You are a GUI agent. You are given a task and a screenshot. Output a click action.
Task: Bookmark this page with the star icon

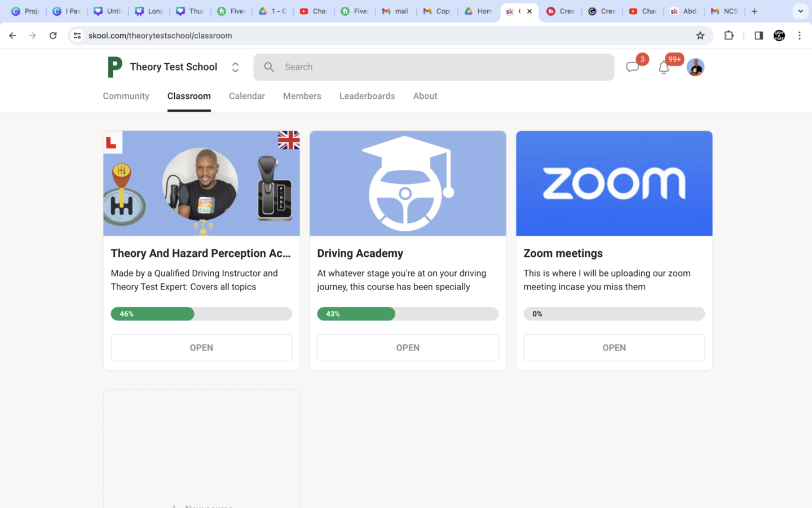[700, 36]
